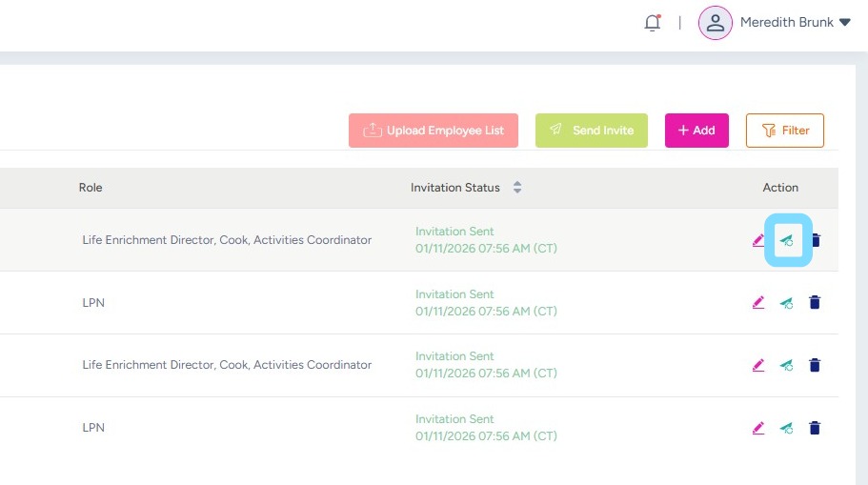868x485 pixels.
Task: Open the user profile avatar icon
Action: 715,23
